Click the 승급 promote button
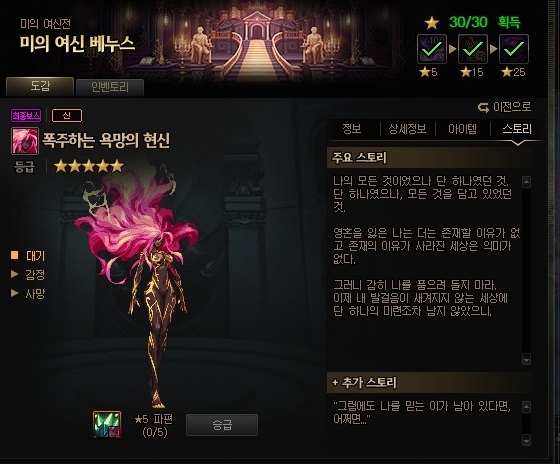The width and height of the screenshot is (560, 464). point(222,425)
